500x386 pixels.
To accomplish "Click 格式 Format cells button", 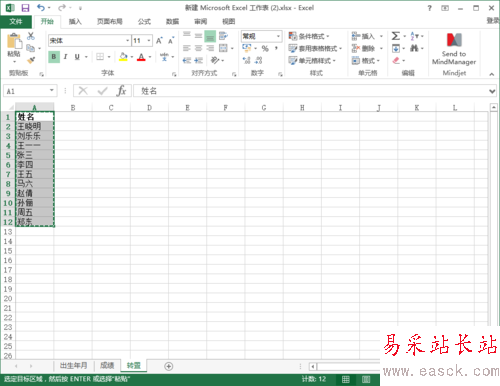I will tap(366, 60).
